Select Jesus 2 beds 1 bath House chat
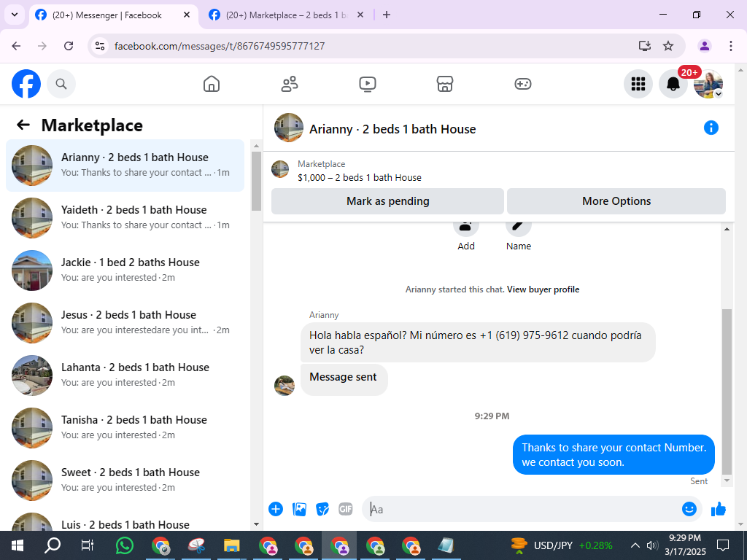This screenshot has height=560, width=747. [x=125, y=323]
